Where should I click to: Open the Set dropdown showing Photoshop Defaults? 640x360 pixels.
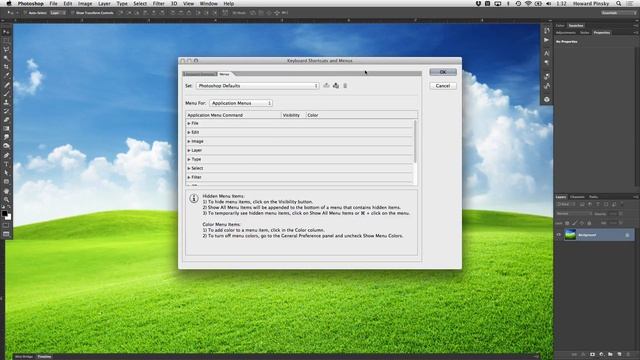tap(258, 86)
